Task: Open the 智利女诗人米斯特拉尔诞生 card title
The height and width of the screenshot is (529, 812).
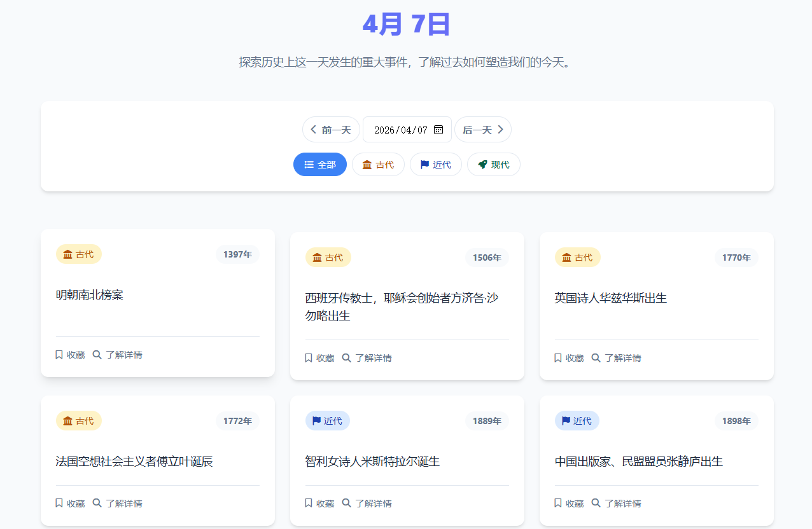Action: point(372,462)
